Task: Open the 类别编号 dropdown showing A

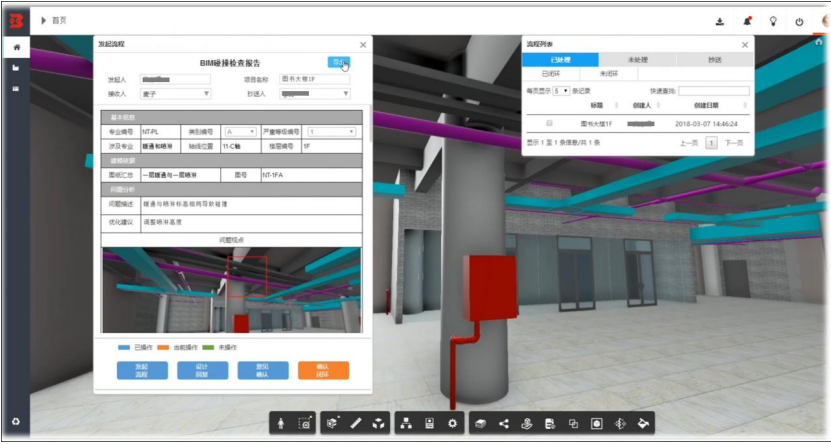Action: (x=241, y=131)
